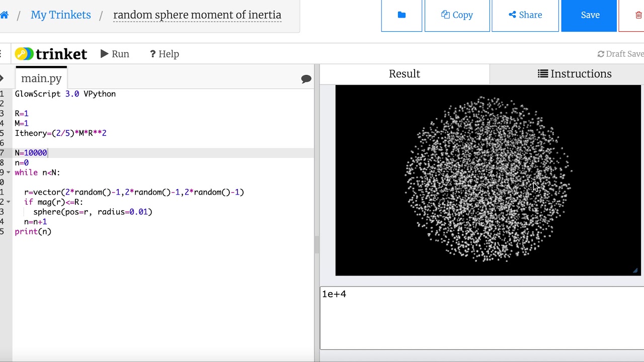
Task: Select the main.py file tab
Action: [x=41, y=78]
